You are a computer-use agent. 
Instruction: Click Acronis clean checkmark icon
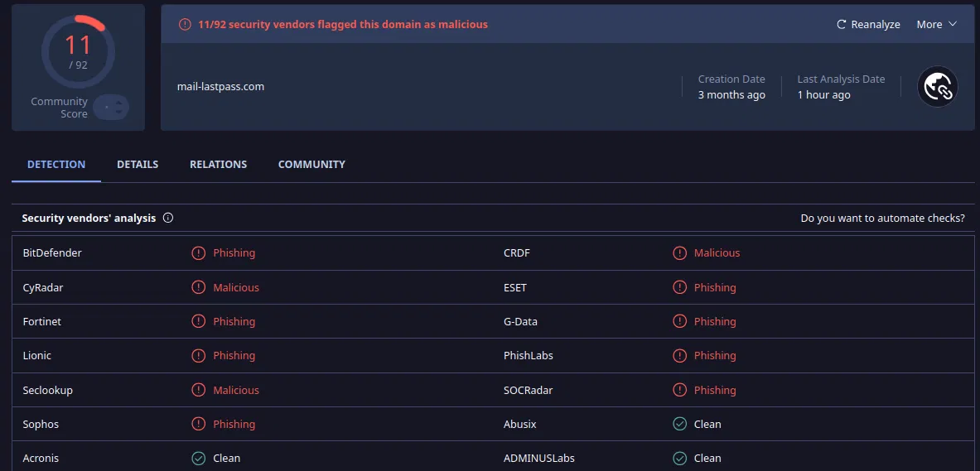click(x=198, y=458)
